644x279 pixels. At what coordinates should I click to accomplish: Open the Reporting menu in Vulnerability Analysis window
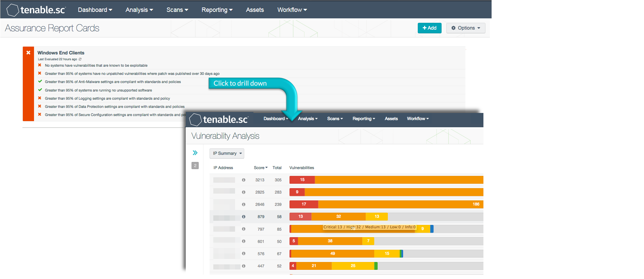[364, 119]
